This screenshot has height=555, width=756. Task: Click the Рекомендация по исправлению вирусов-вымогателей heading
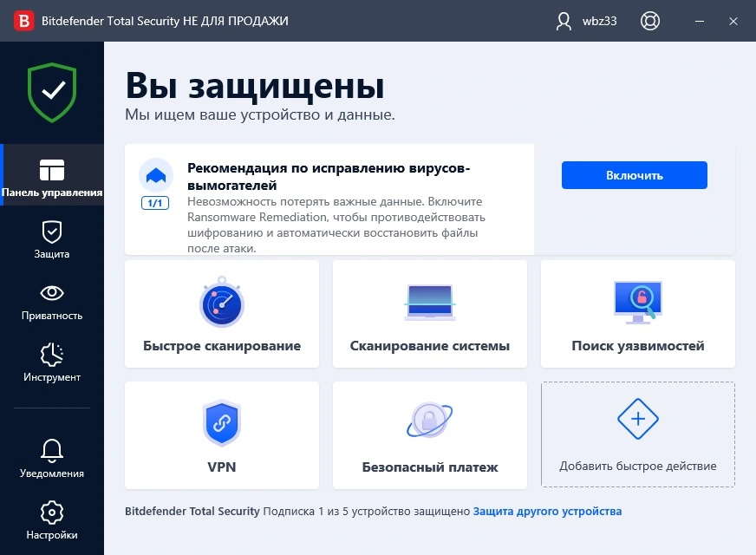click(x=329, y=177)
